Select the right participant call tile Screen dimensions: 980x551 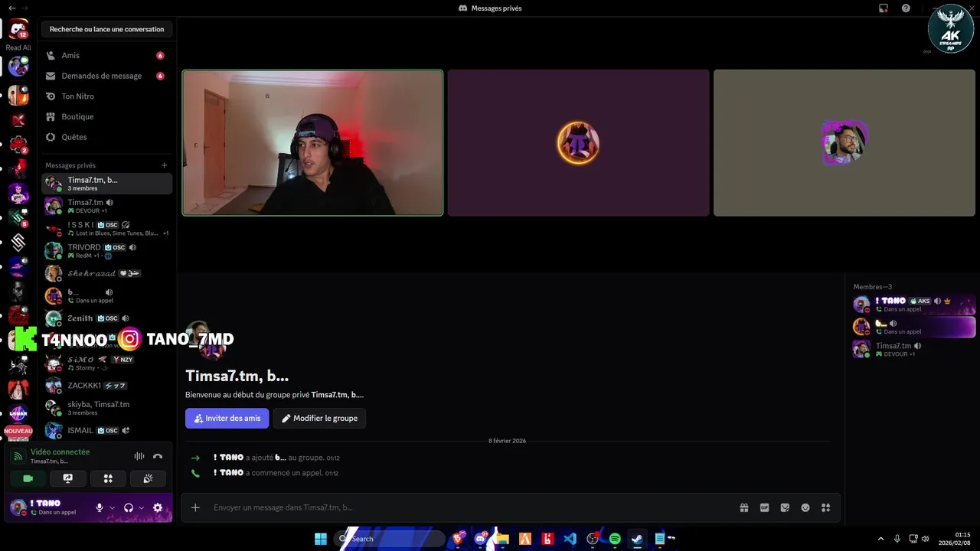tap(844, 143)
